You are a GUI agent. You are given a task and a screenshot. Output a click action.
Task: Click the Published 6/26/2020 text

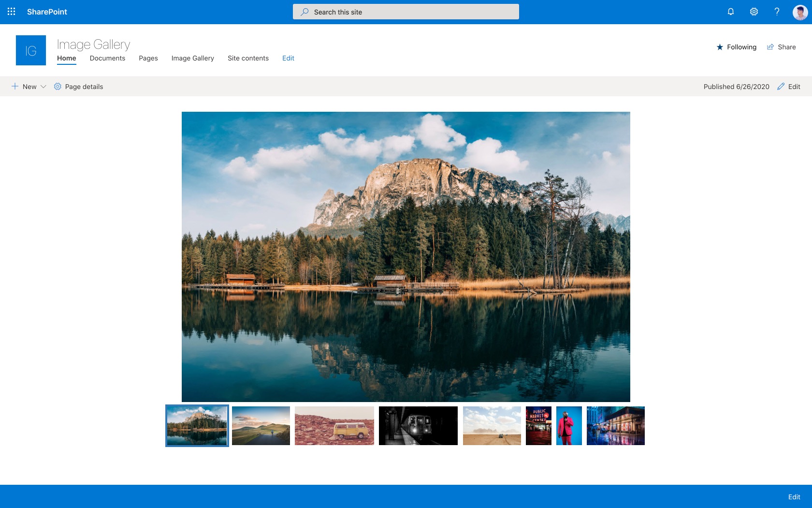[736, 87]
